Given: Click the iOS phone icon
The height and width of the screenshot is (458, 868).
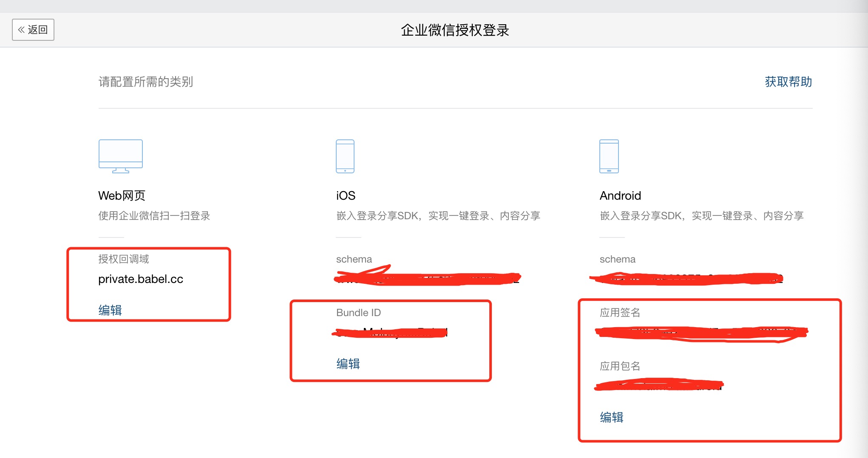Looking at the screenshot, I should tap(345, 156).
